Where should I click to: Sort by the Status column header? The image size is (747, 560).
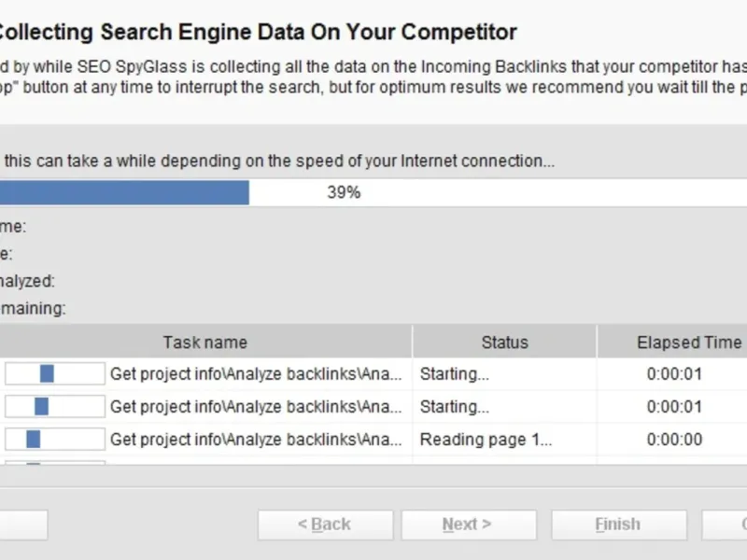tap(504, 343)
